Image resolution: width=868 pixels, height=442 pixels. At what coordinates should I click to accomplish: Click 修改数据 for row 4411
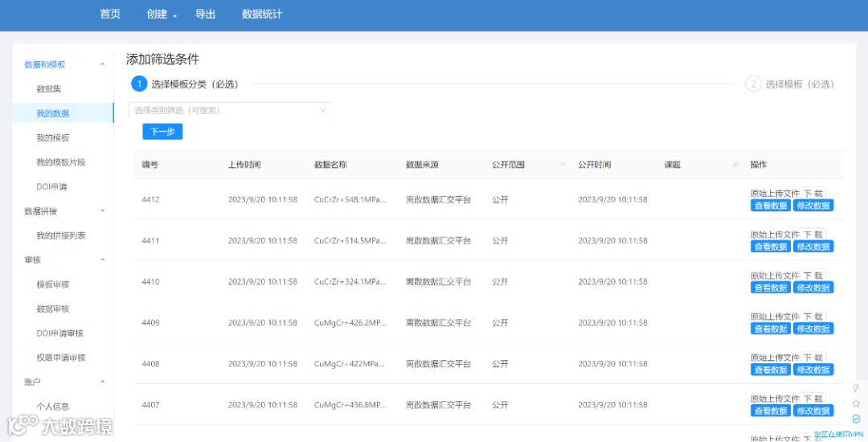point(813,246)
